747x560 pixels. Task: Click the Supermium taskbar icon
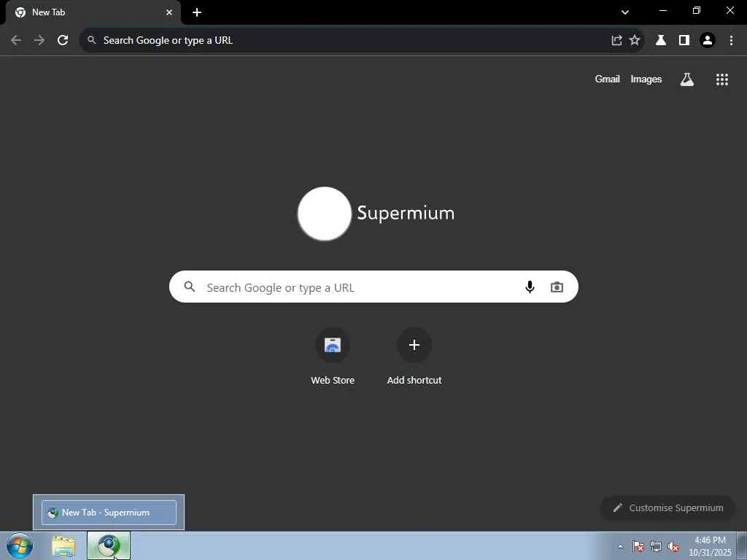point(109,545)
